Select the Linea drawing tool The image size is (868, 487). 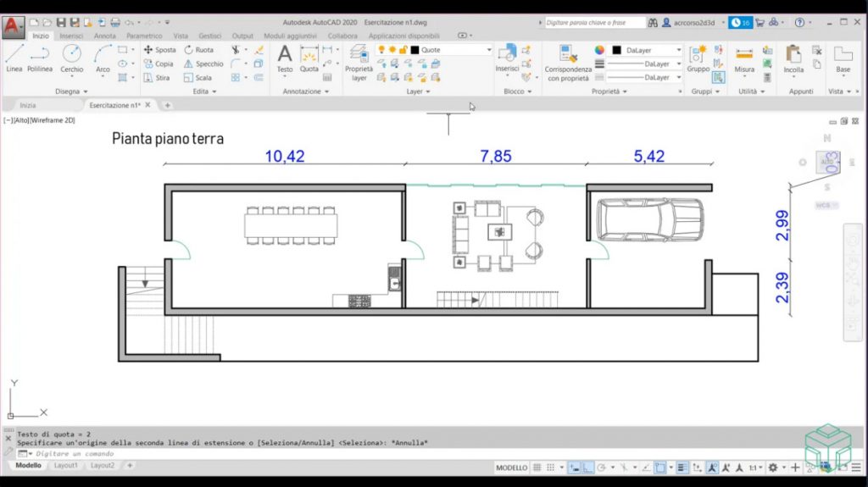(14, 58)
